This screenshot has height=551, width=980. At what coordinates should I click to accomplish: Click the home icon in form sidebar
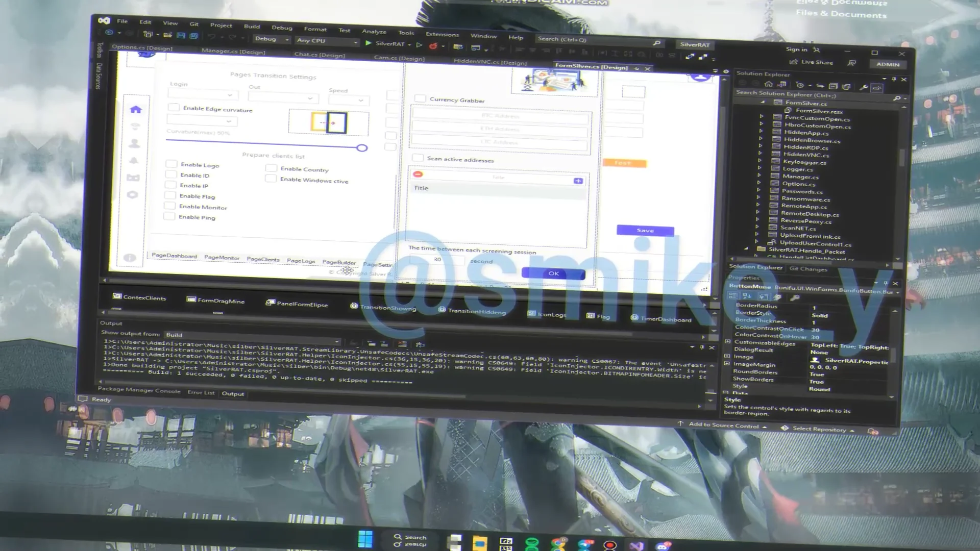click(135, 110)
